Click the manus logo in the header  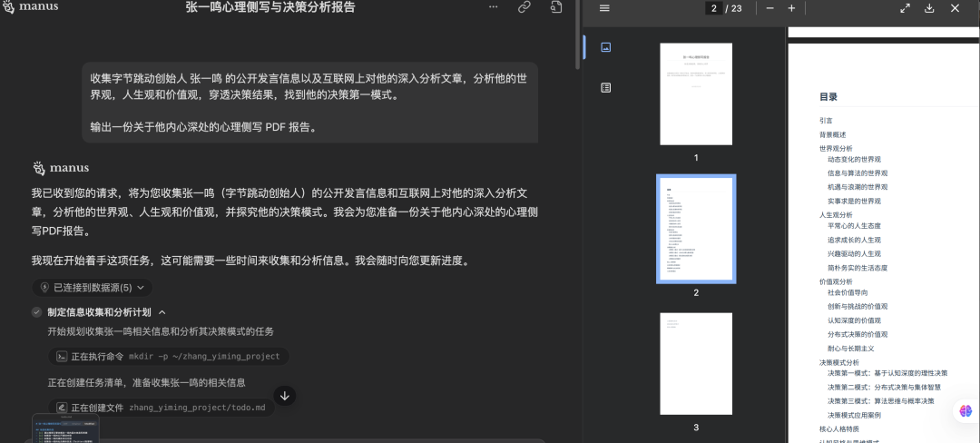30,7
